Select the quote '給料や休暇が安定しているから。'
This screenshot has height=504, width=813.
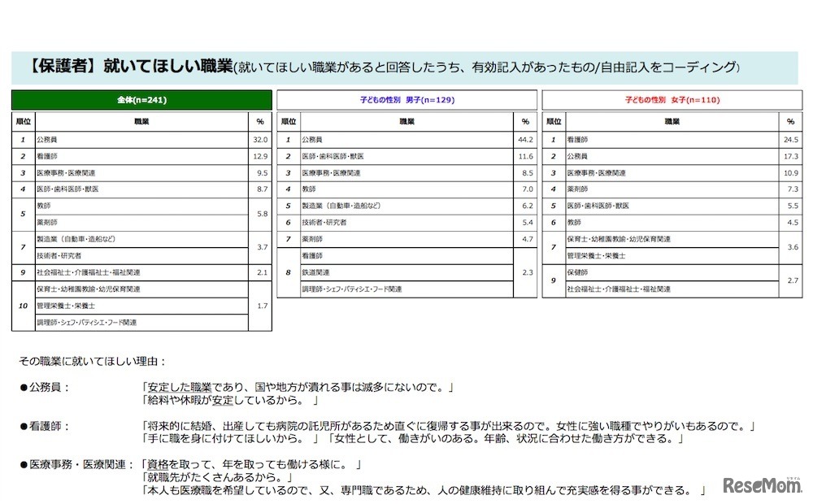coord(230,400)
